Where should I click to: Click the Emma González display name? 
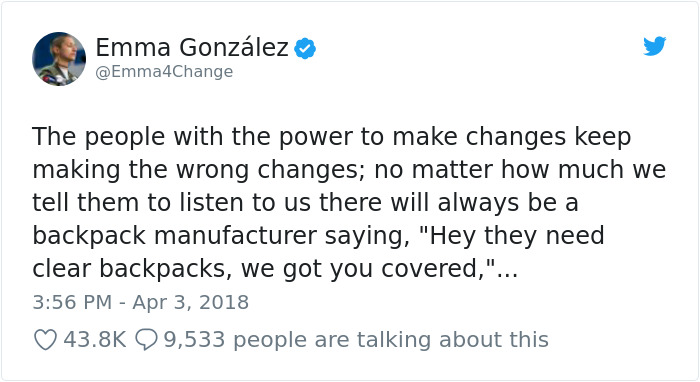click(x=192, y=47)
